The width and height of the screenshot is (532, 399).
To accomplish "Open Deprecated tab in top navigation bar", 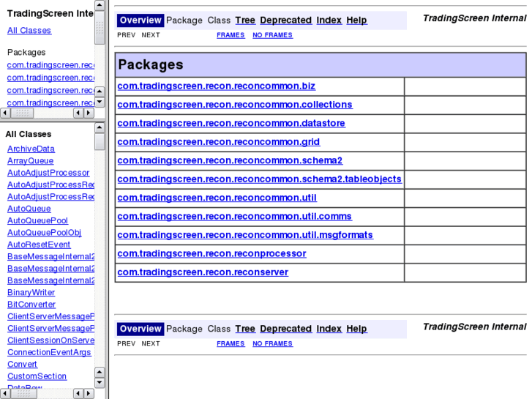I will tap(285, 20).
